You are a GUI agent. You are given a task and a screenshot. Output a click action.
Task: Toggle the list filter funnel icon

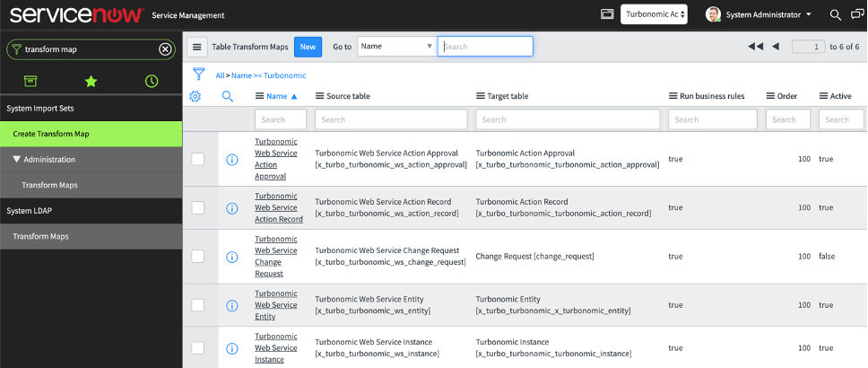point(199,74)
